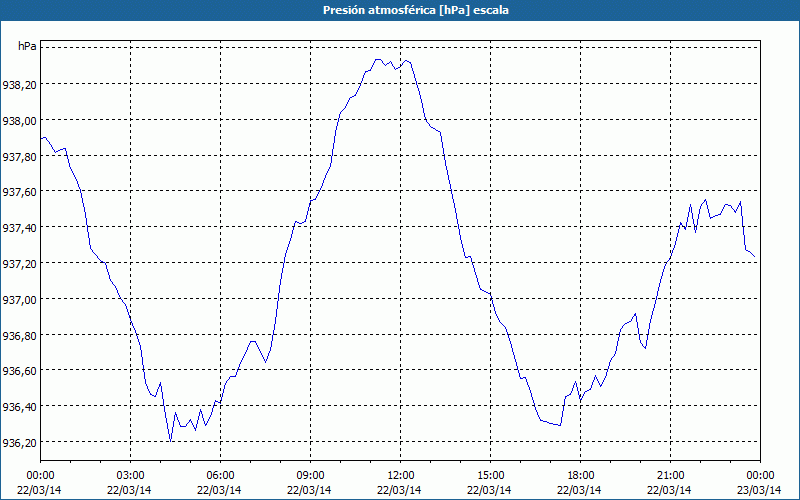Pick the '18:00' time label
800x500 pixels.
581,476
